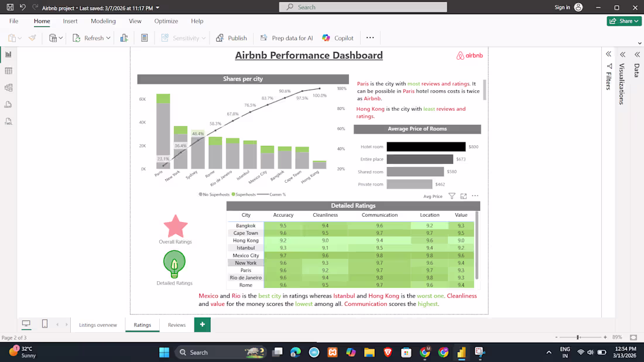Image resolution: width=644 pixels, height=362 pixels.
Task: Click the Power BI taskbar icon
Action: 461,352
